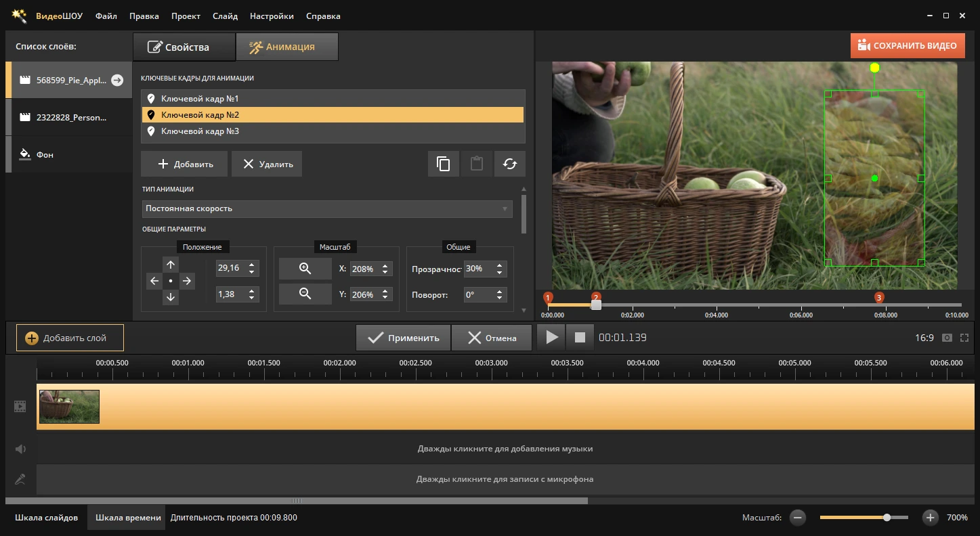Click the Отмена button
Image resolution: width=980 pixels, height=536 pixels.
click(492, 338)
